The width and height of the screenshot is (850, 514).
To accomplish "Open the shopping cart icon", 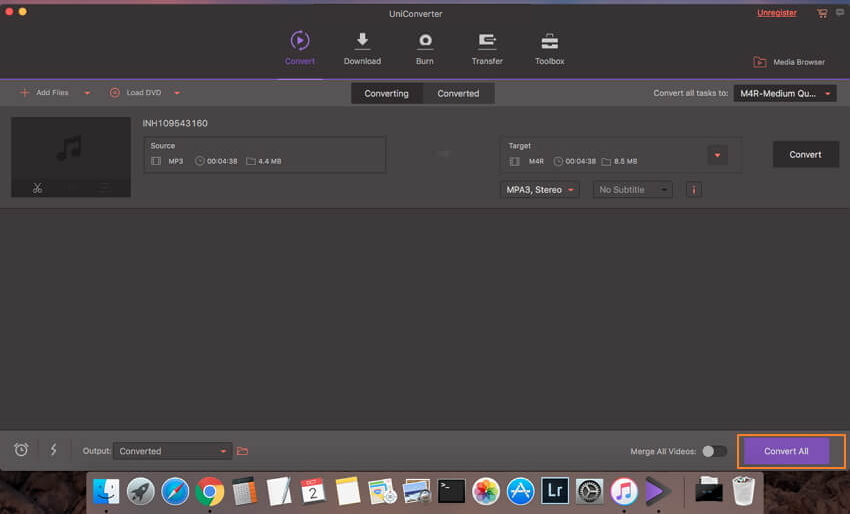I will tap(822, 13).
